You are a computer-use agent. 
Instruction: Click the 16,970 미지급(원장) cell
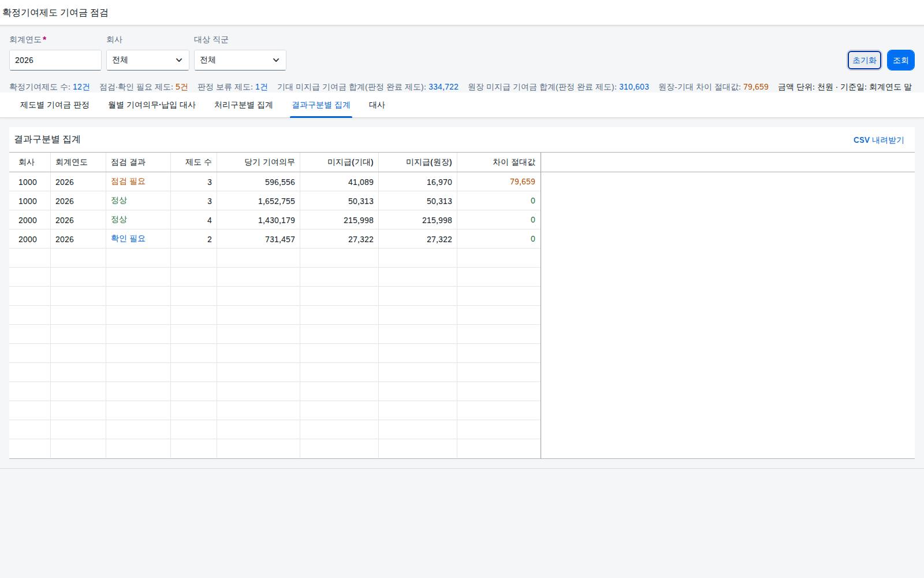tap(418, 181)
